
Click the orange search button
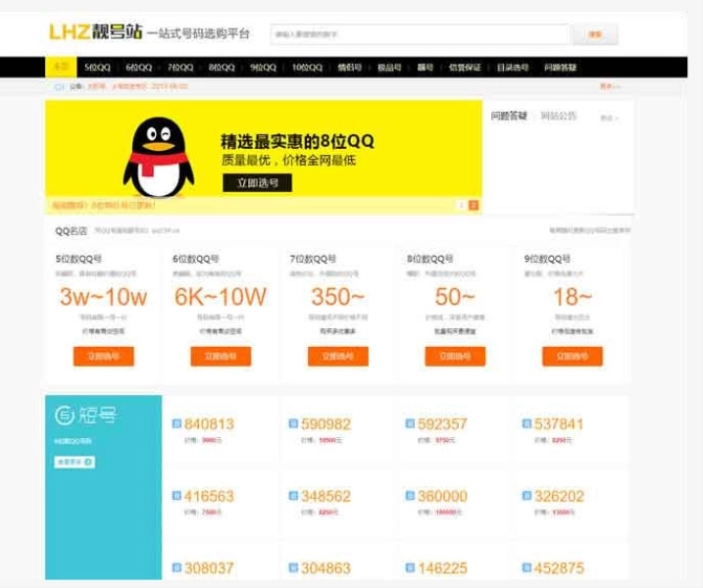coord(595,34)
